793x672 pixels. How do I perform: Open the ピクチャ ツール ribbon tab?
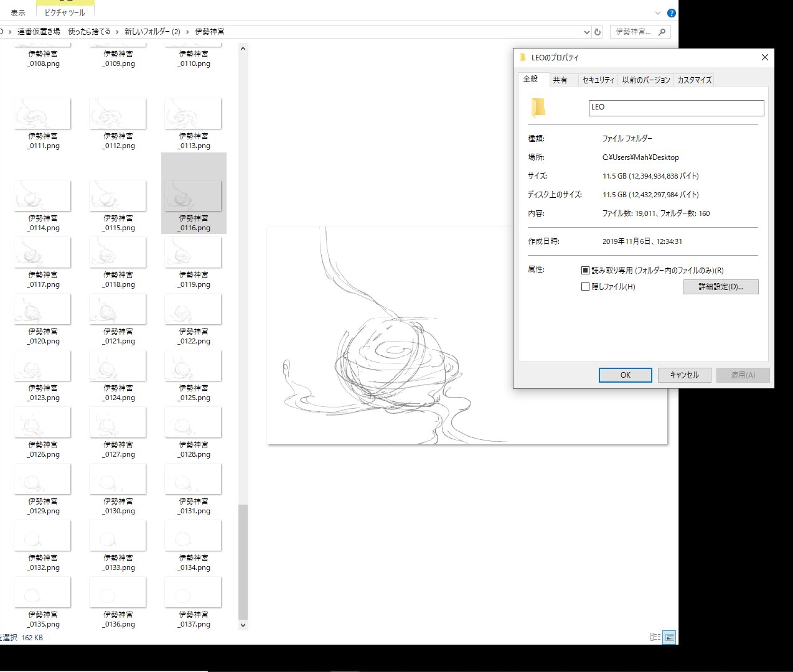pyautogui.click(x=65, y=12)
